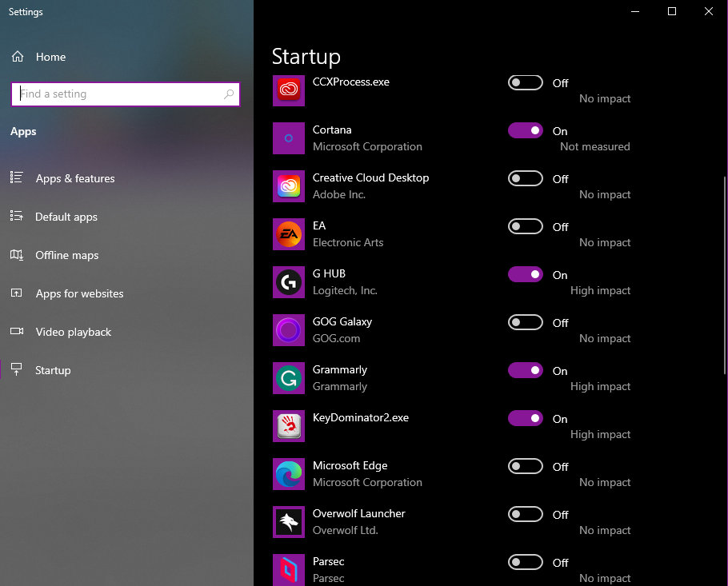Disable Grammarly startup switch
728x586 pixels.
click(526, 370)
